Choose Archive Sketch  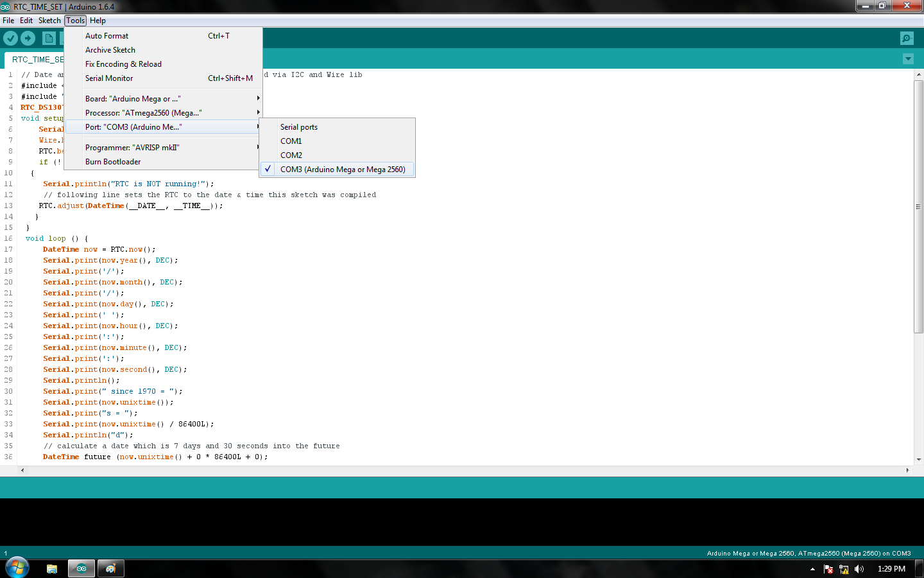(x=164, y=50)
